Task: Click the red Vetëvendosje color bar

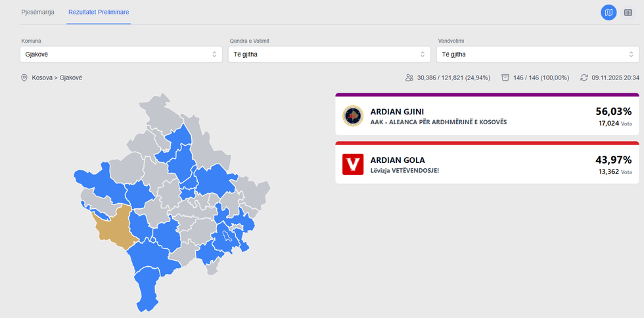Action: (486, 143)
